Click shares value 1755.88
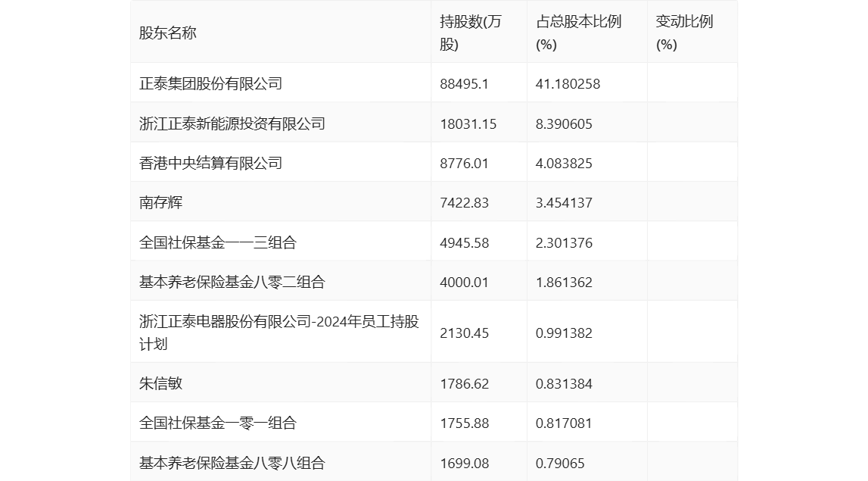 pos(464,423)
